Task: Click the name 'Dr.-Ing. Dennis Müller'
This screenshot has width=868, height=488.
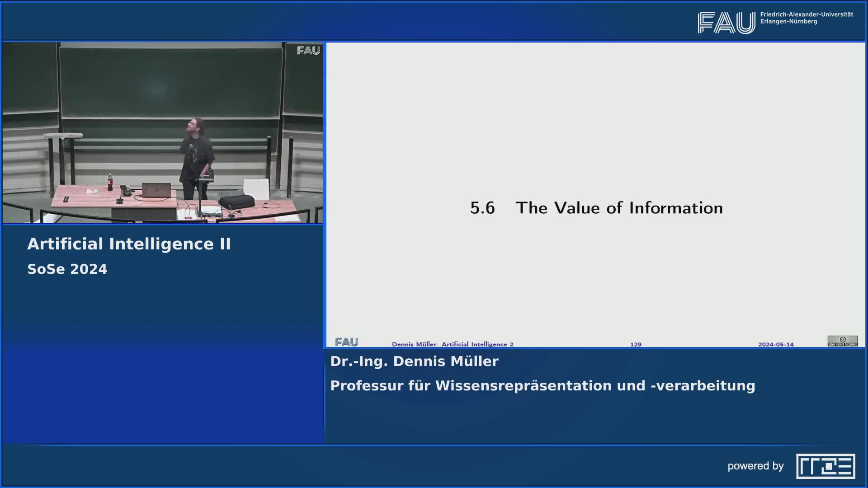Action: click(414, 361)
